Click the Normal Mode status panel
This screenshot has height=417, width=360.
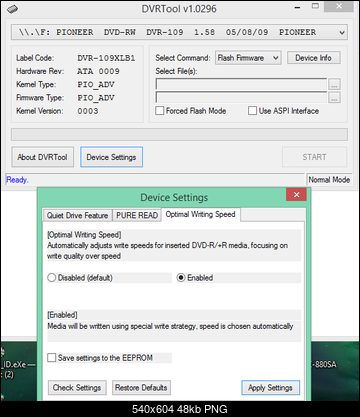tap(329, 180)
